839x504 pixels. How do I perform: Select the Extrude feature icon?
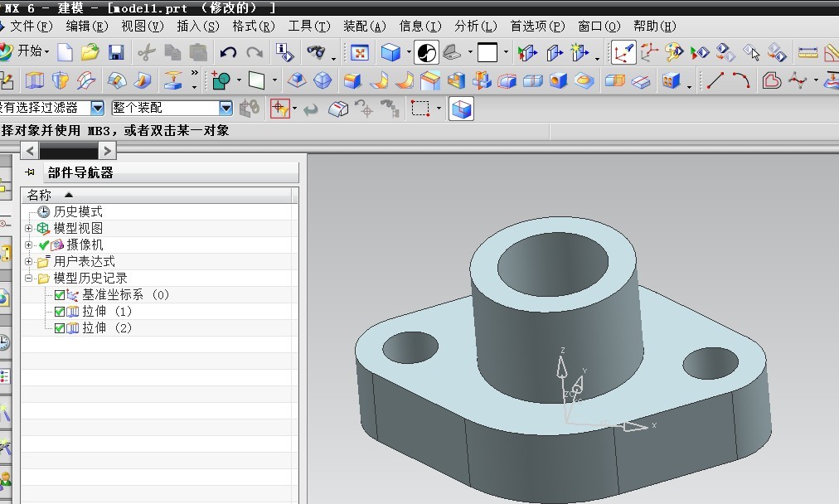34,80
